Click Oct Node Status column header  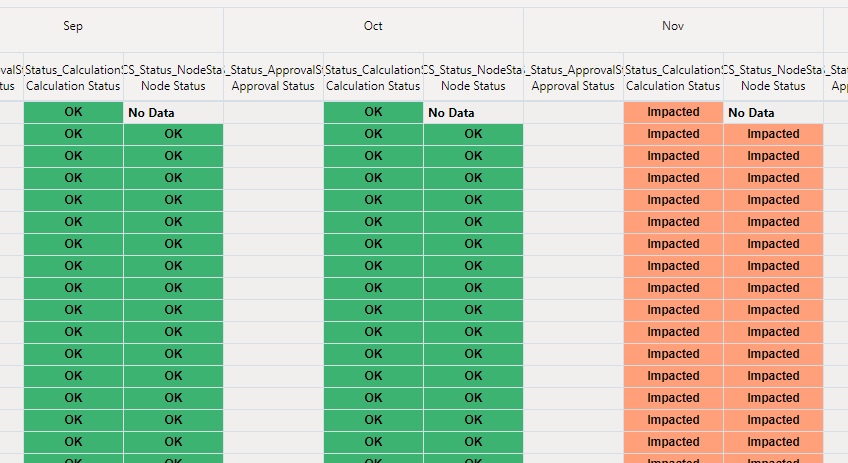point(473,77)
